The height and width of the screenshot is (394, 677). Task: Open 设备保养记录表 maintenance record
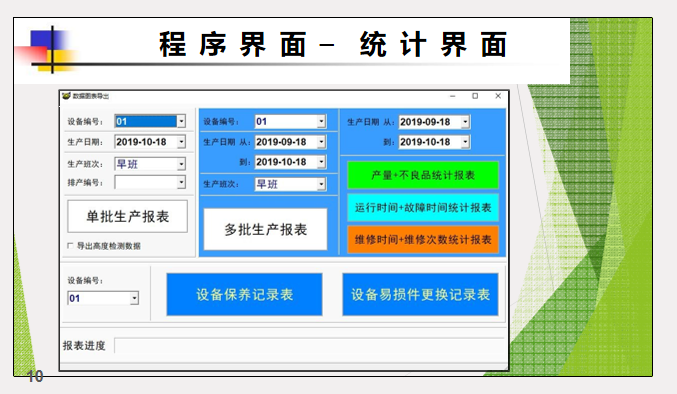244,294
